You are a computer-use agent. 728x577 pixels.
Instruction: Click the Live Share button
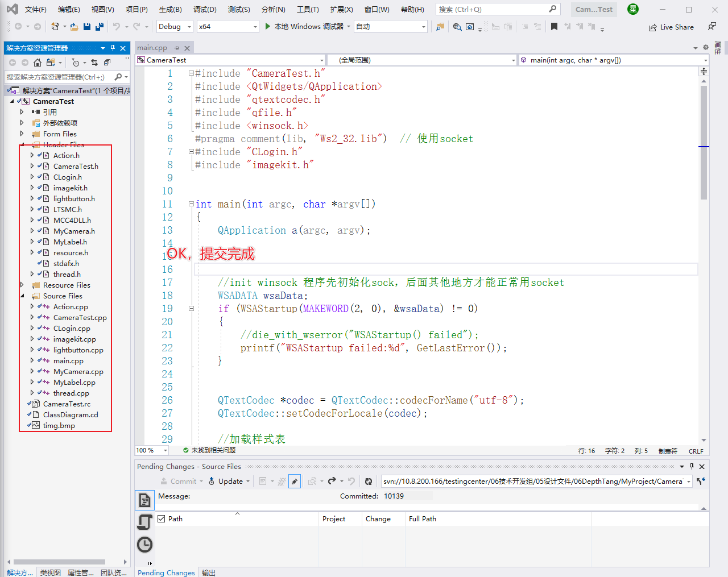[671, 26]
